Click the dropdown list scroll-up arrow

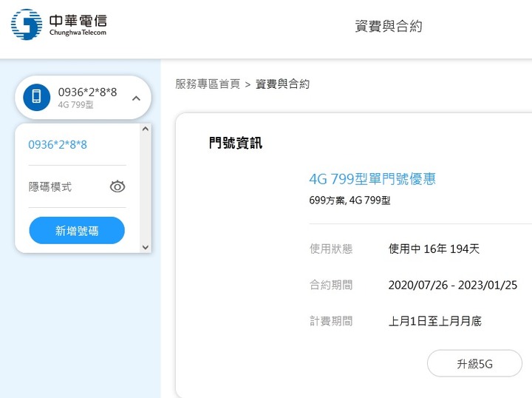coord(146,129)
